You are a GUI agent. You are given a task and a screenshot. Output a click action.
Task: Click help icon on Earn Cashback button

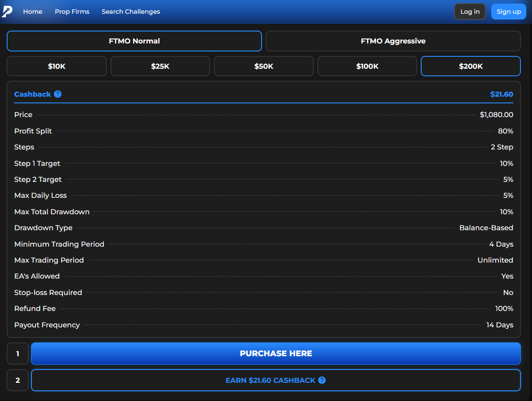click(322, 380)
